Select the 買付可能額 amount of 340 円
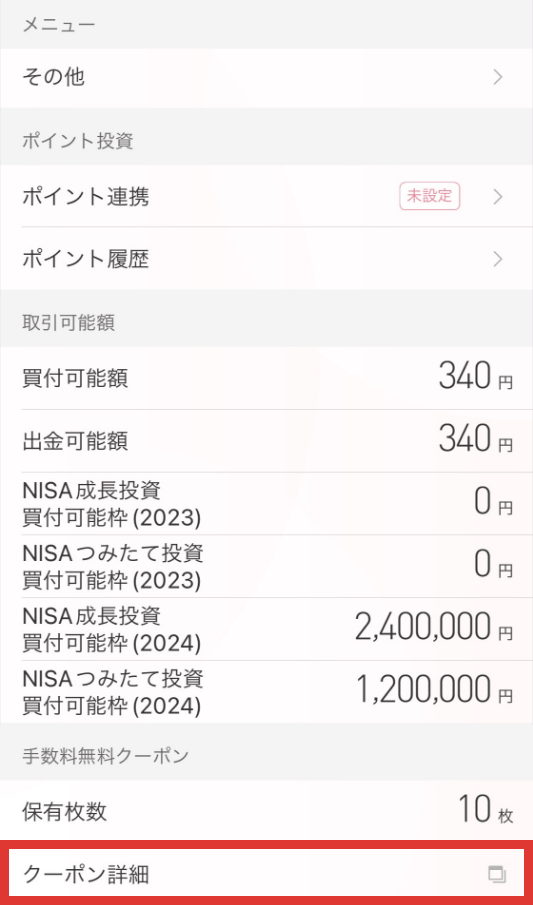Screen dimensions: 533x905 point(475,377)
